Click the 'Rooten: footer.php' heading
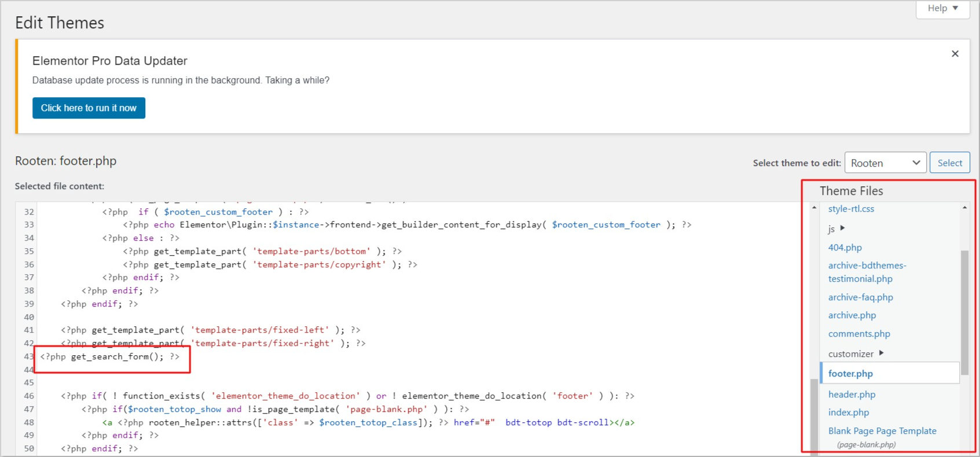The height and width of the screenshot is (457, 980). [65, 161]
